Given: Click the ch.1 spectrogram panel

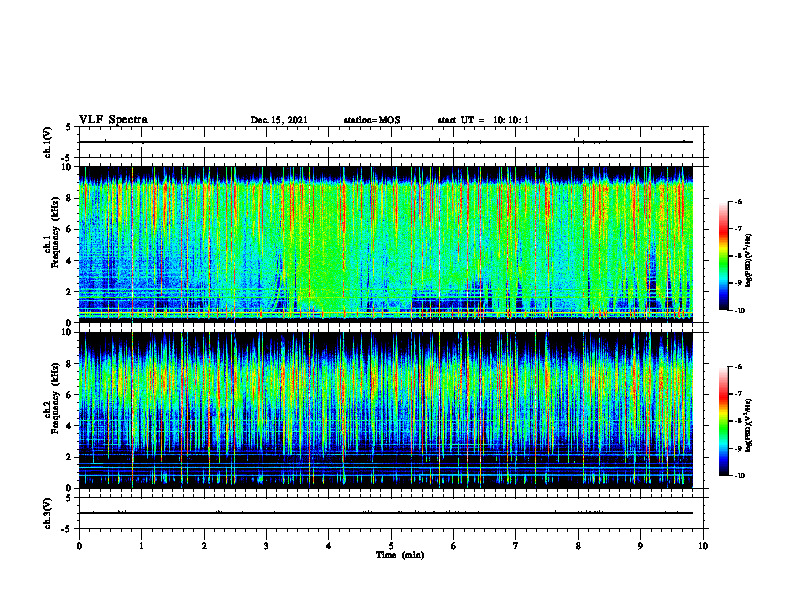Looking at the screenshot, I should point(385,244).
